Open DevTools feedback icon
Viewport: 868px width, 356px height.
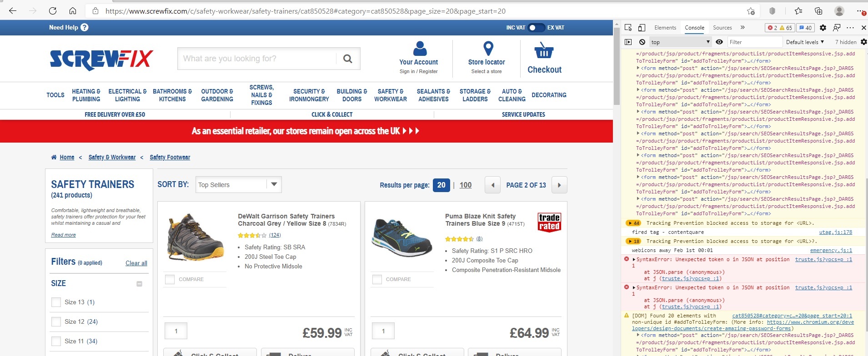[837, 28]
